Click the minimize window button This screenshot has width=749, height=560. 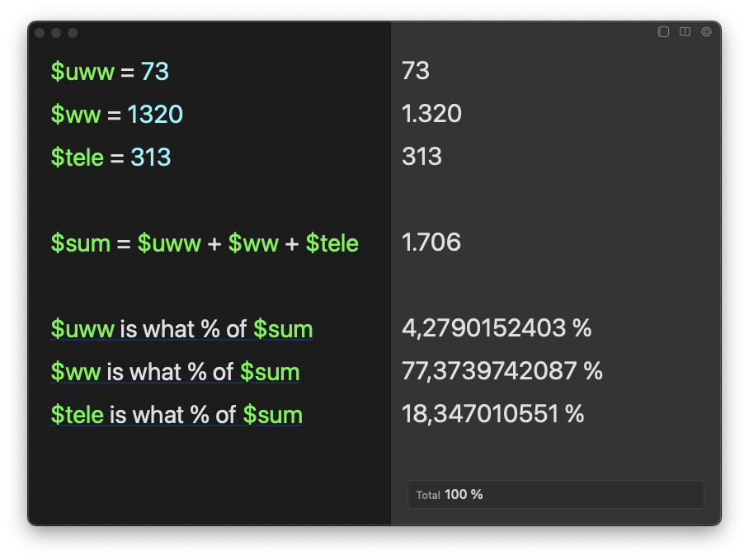pyautogui.click(x=56, y=33)
